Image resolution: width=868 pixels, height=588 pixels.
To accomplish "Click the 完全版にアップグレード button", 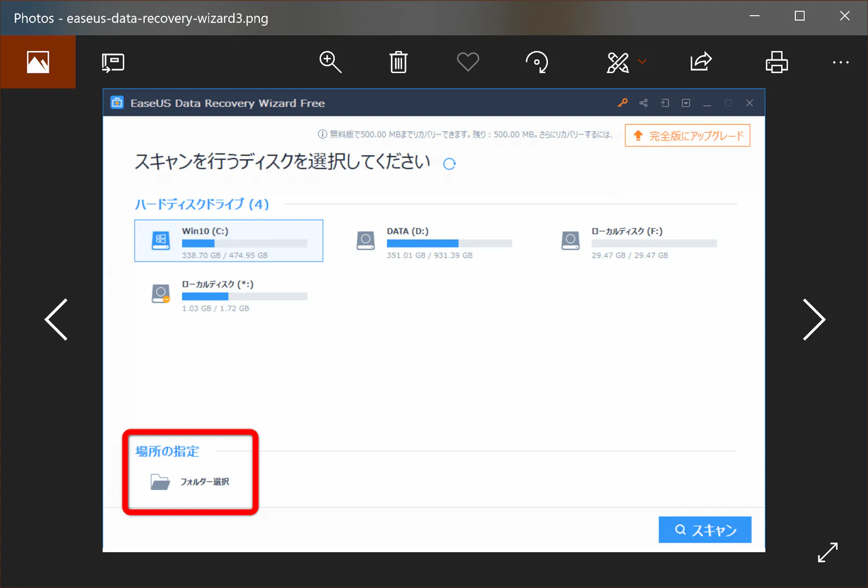I will [687, 136].
